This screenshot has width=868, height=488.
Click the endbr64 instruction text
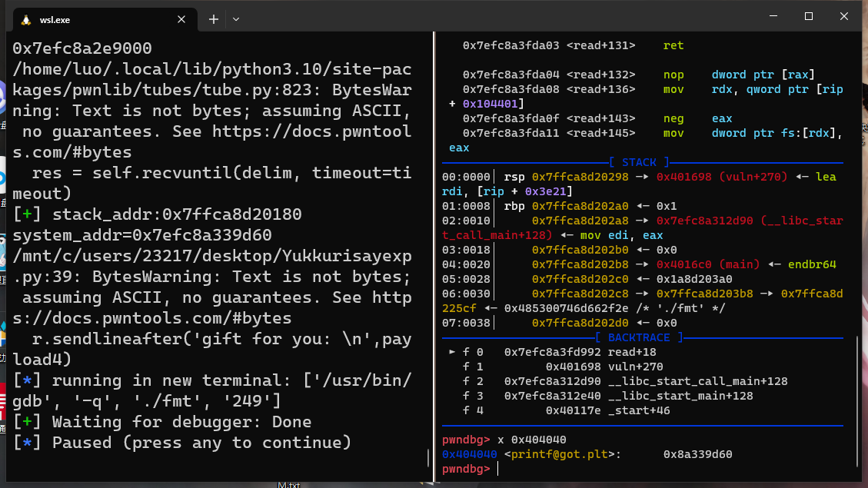coord(812,264)
